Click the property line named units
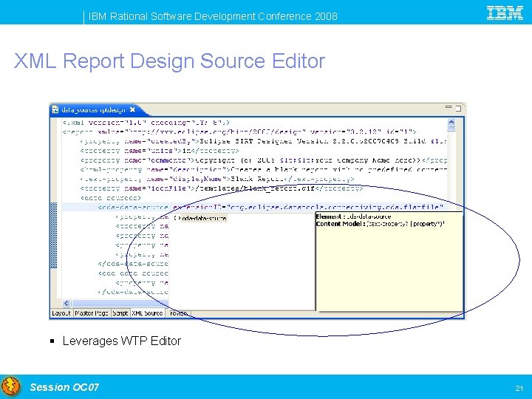Image resolution: width=532 pixels, height=399 pixels. 160,150
